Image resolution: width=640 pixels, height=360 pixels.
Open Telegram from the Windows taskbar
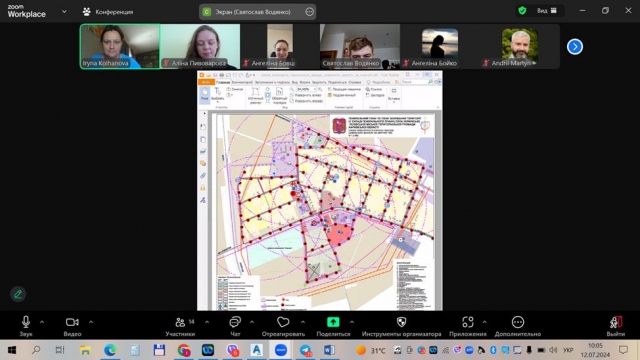305,350
